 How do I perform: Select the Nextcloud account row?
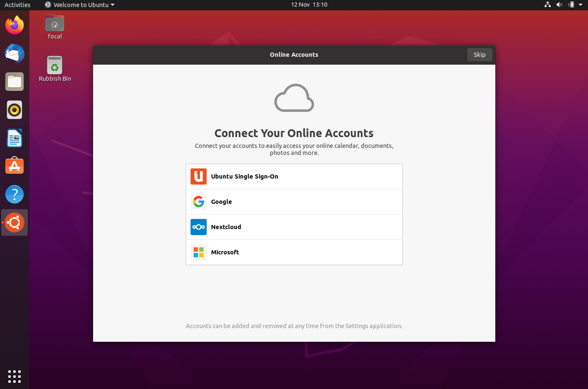pyautogui.click(x=294, y=227)
